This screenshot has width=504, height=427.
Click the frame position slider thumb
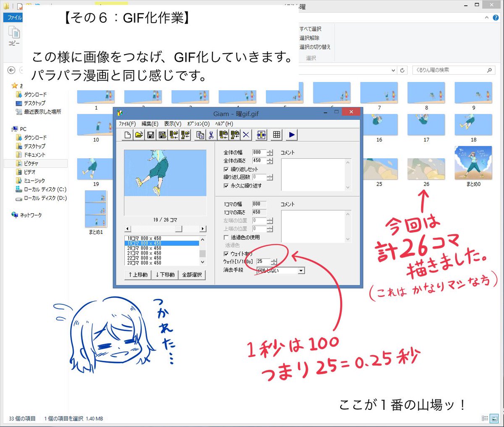178,229
